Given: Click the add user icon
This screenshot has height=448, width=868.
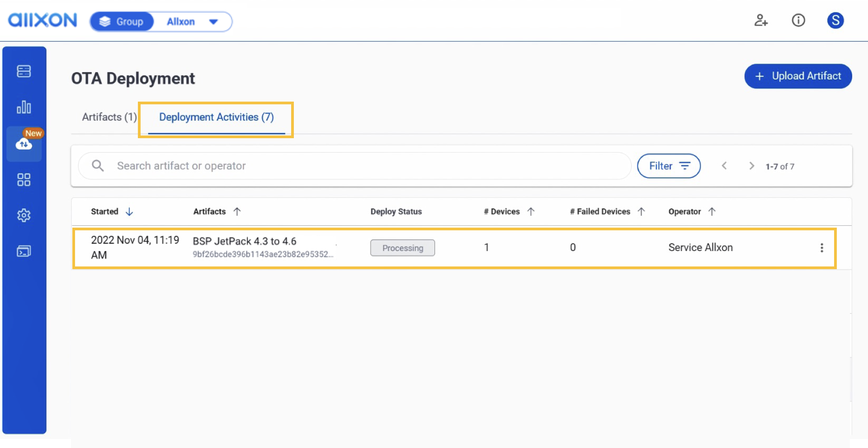Looking at the screenshot, I should [x=761, y=20].
